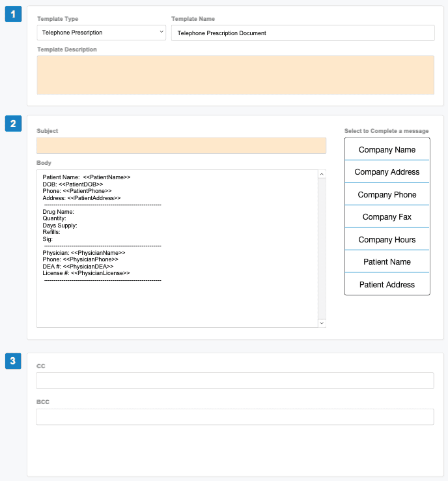Choose Patient Address in message list
The height and width of the screenshot is (481, 448).
tap(387, 284)
